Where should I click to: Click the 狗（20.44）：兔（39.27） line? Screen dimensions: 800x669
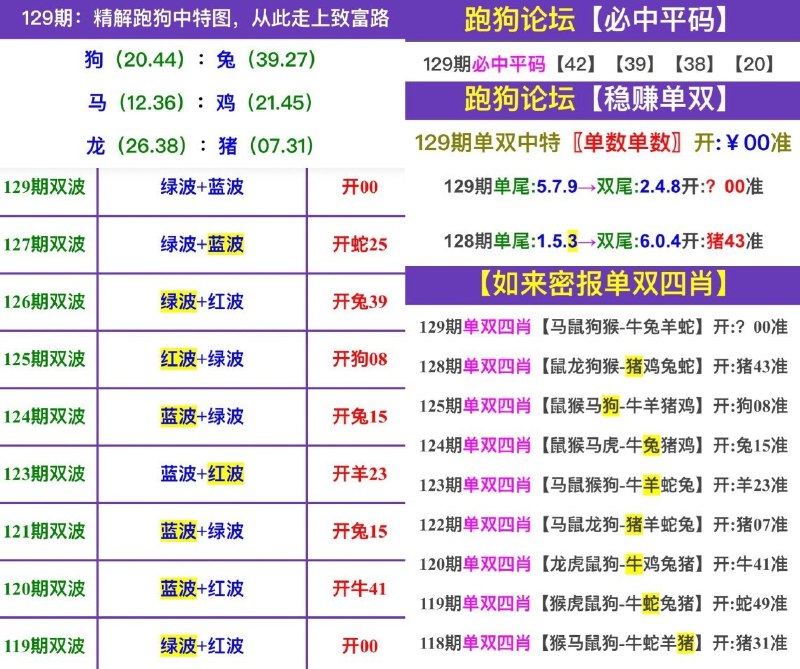[x=201, y=60]
